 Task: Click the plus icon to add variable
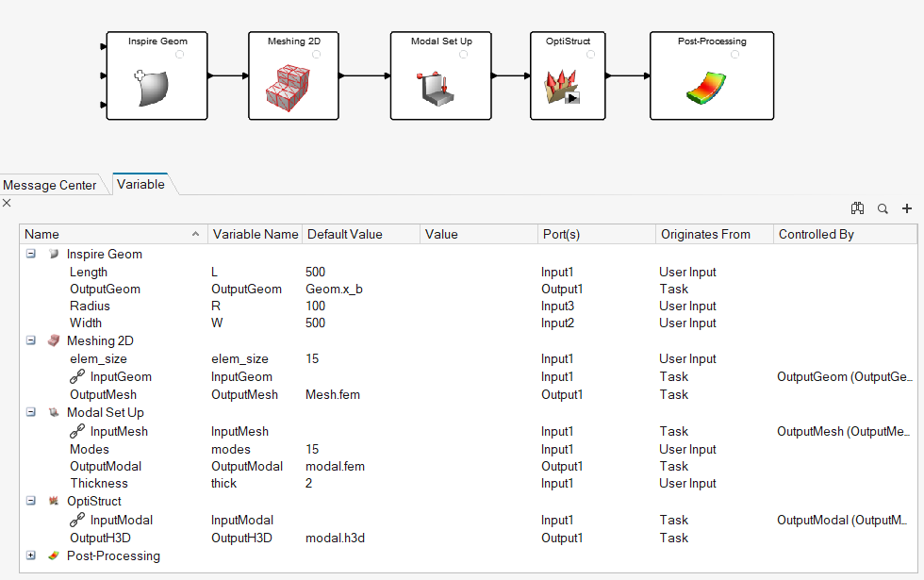pos(907,208)
